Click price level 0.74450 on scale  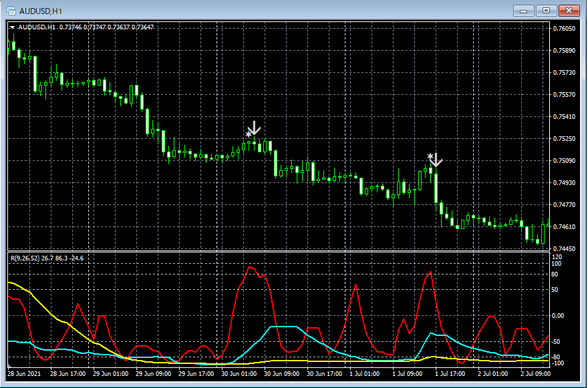coord(565,248)
